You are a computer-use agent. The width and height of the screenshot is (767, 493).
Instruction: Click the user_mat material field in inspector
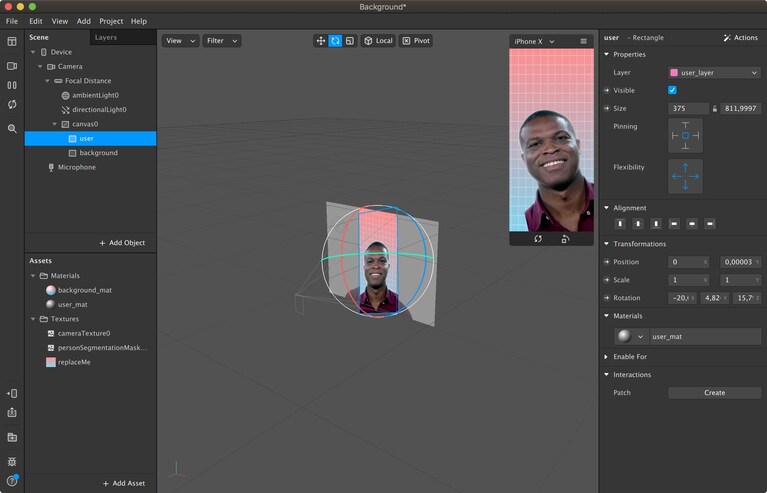tap(705, 336)
